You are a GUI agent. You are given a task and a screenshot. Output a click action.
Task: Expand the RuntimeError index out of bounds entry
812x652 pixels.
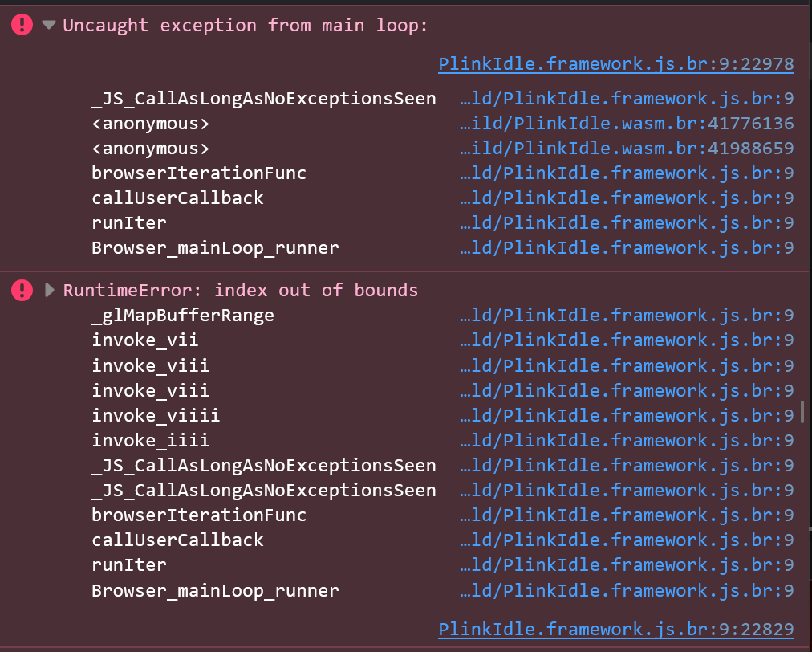49,290
